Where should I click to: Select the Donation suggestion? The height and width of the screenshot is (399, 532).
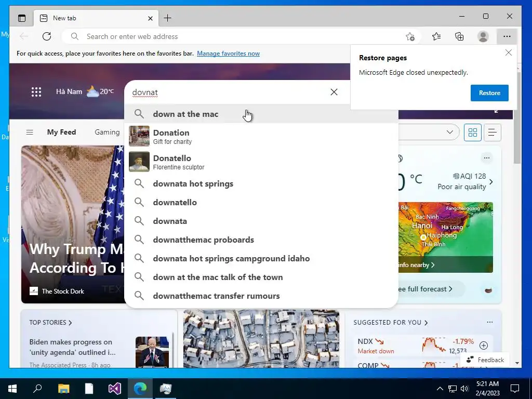tap(261, 137)
